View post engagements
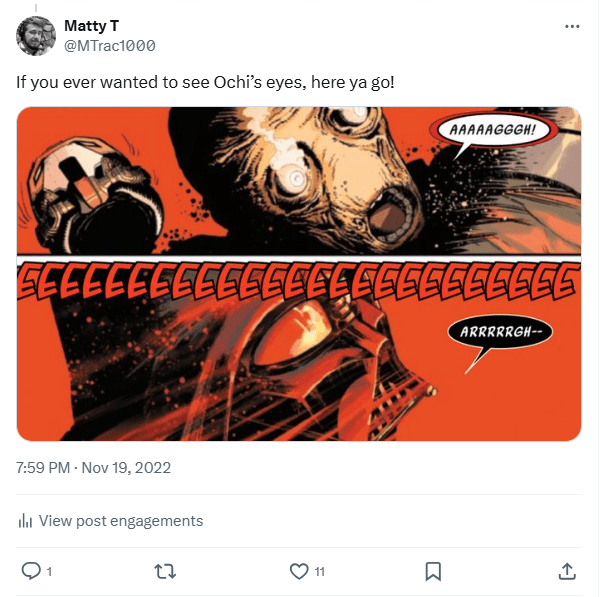Viewport: 600px width, 597px height. click(x=120, y=521)
